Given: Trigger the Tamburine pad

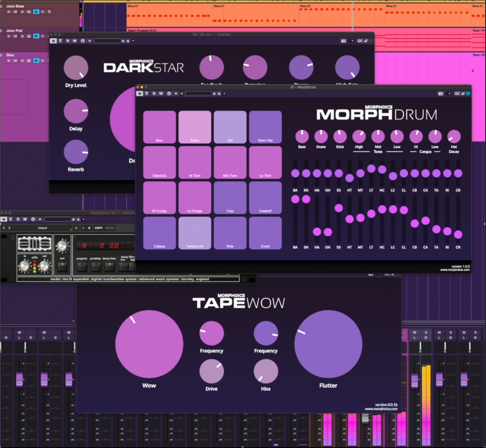Looking at the screenshot, I should click(195, 233).
